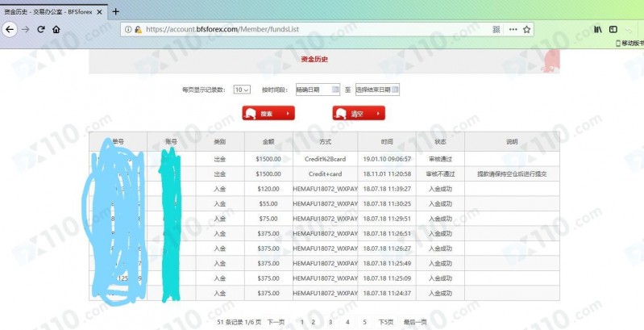Open the page actions three-dots menu

(x=513, y=30)
